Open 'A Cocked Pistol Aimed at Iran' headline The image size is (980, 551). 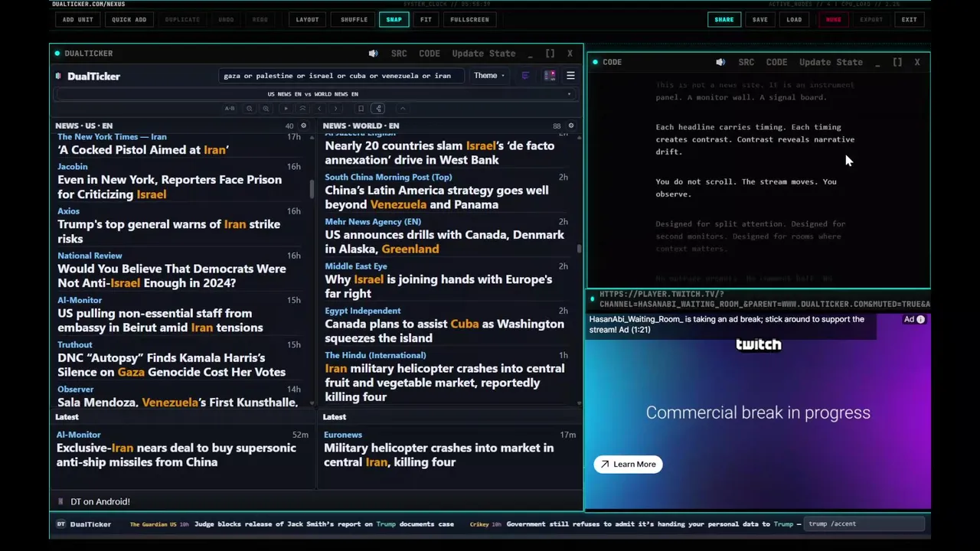pos(143,150)
